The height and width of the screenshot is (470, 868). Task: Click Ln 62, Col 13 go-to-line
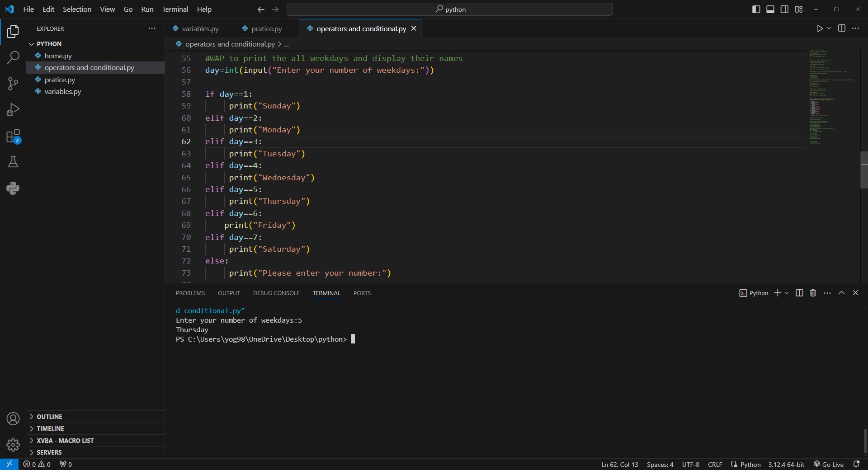point(620,464)
